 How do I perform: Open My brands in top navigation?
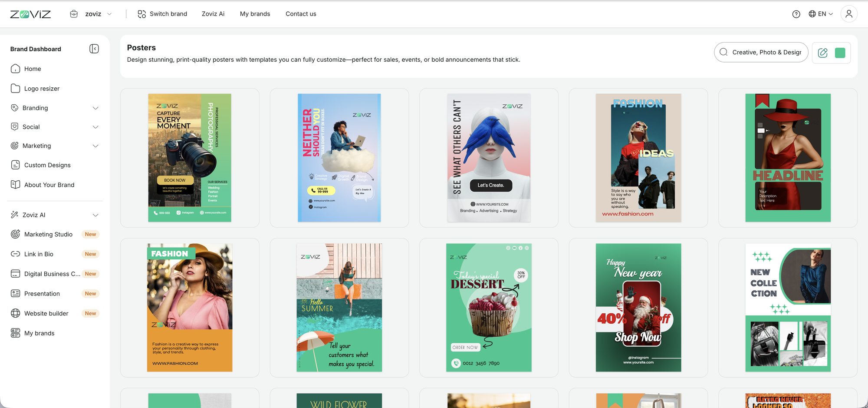click(x=255, y=14)
